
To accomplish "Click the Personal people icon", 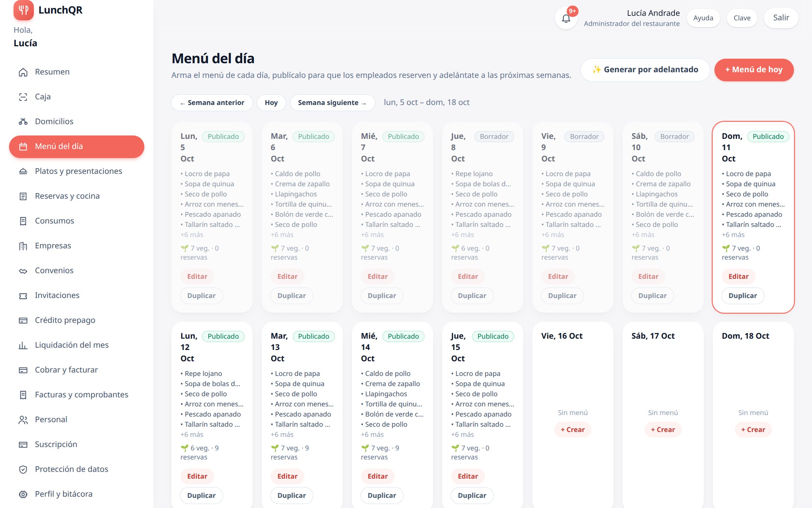I will (x=23, y=420).
